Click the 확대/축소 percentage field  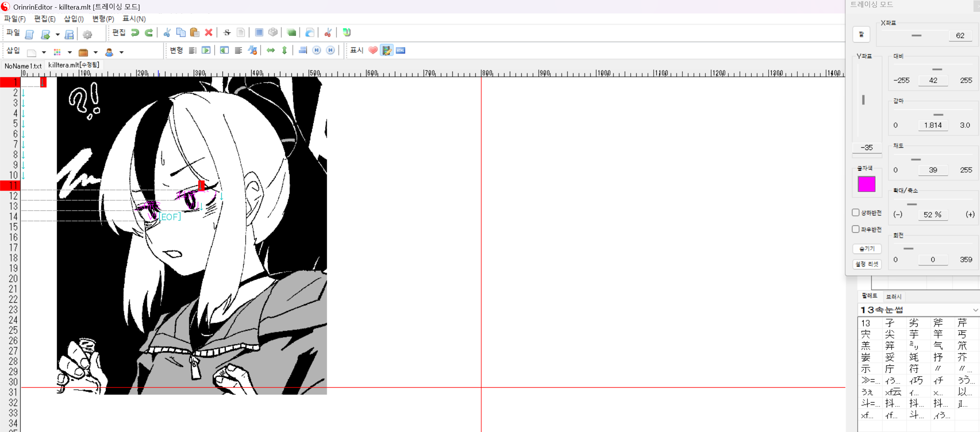point(933,215)
